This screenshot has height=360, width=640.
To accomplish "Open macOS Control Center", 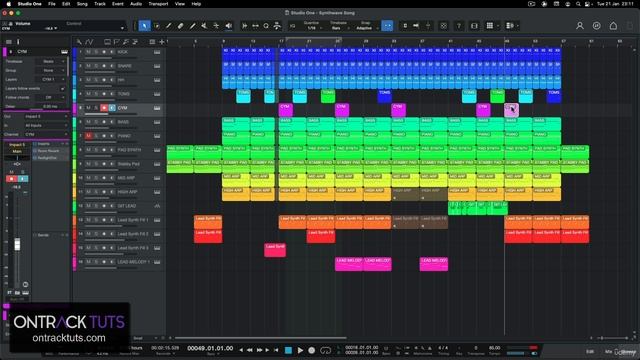I will (x=587, y=4).
